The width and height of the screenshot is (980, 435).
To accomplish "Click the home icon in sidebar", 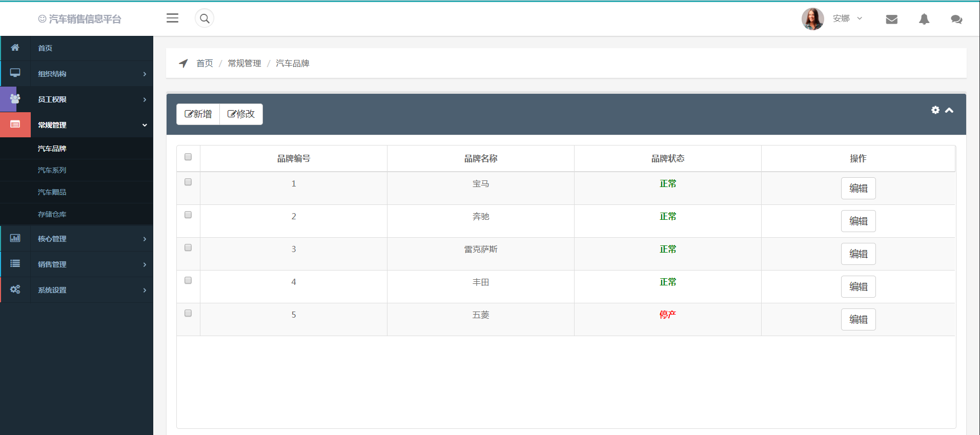I will [x=15, y=48].
